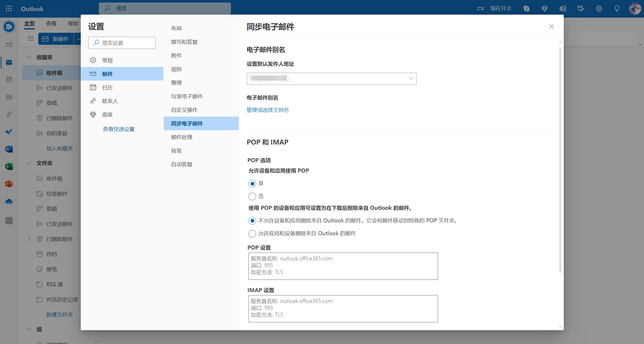Launch Excel from the left sidebar

(x=9, y=166)
